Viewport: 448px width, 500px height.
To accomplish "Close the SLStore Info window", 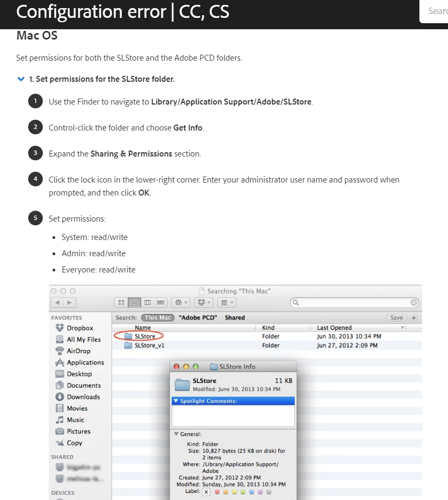I will tap(177, 367).
